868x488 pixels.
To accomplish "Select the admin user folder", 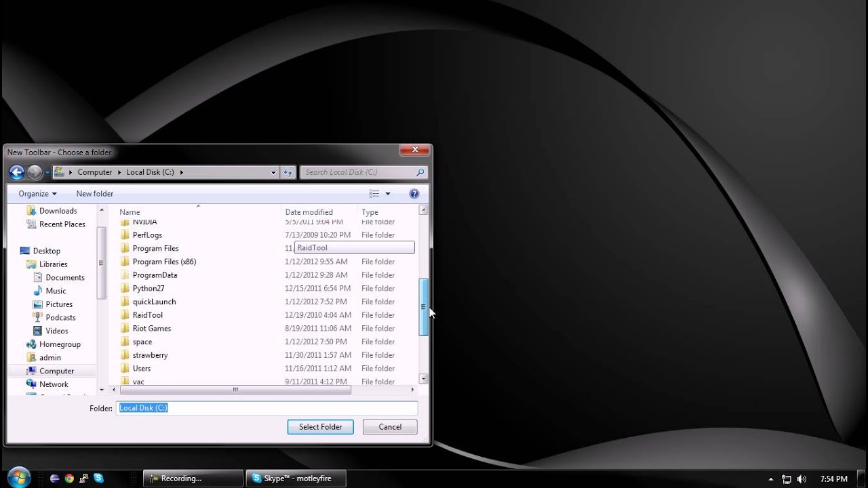I will click(x=44, y=358).
